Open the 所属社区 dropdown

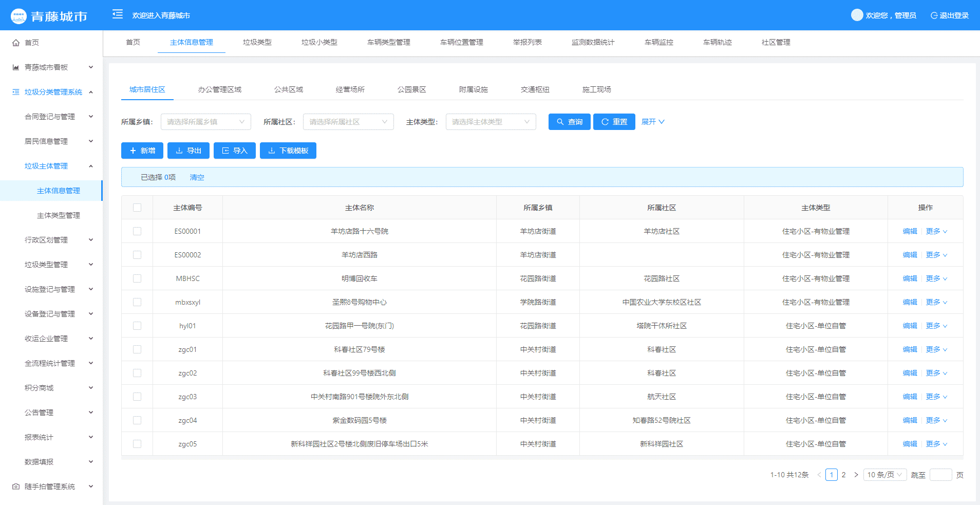[348, 122]
